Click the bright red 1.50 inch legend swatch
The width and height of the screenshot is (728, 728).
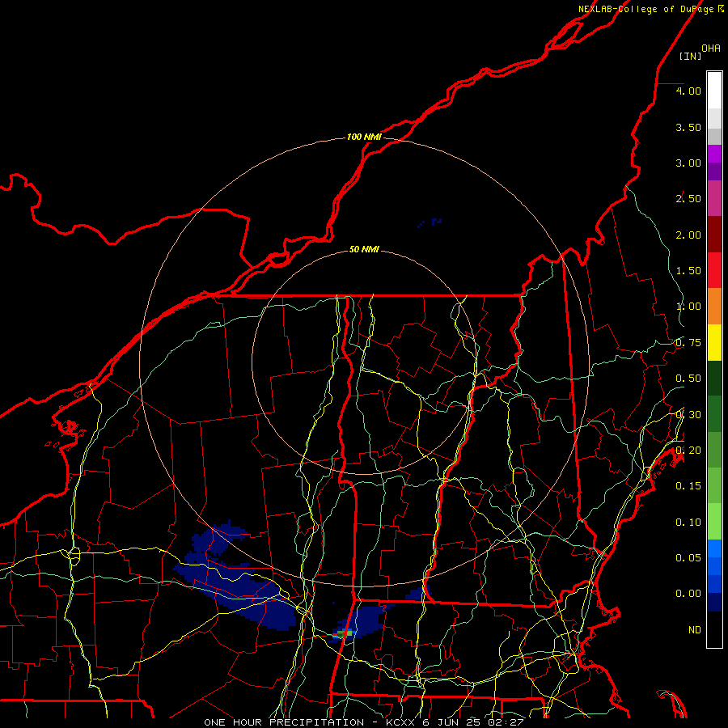click(714, 270)
